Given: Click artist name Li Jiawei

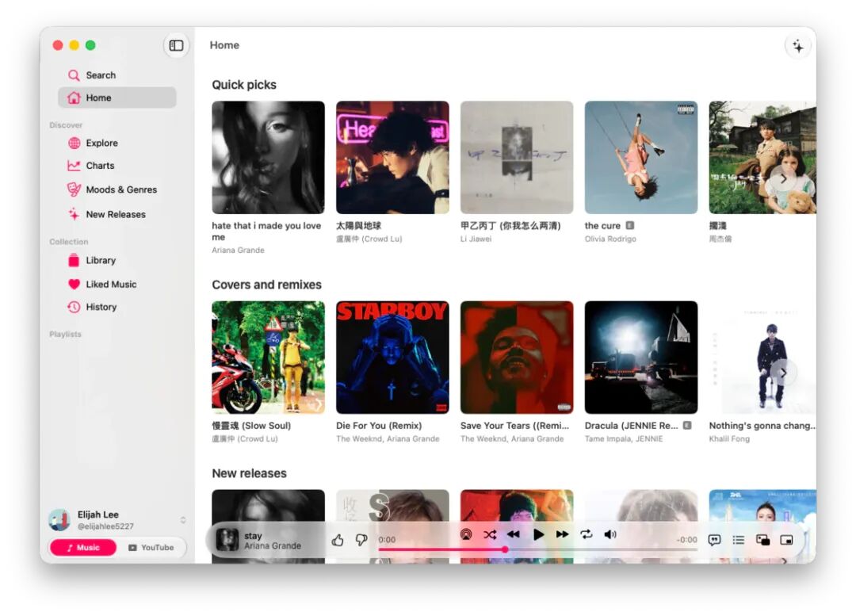Looking at the screenshot, I should (476, 239).
